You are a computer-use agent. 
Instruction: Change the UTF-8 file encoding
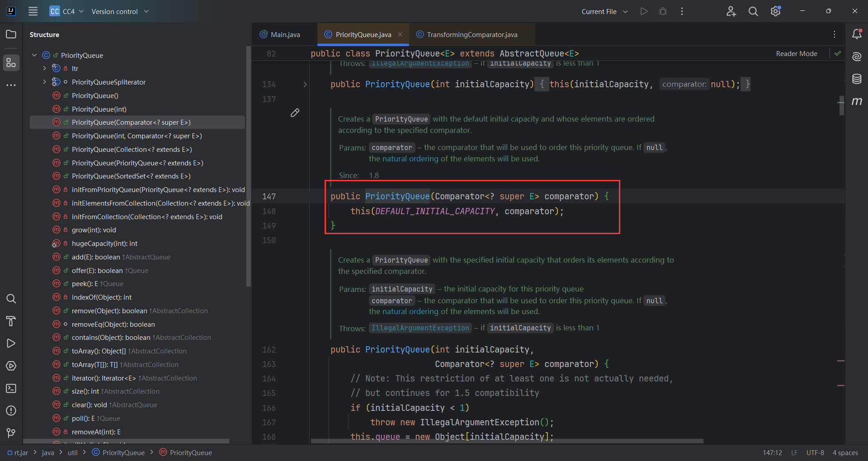tap(815, 452)
